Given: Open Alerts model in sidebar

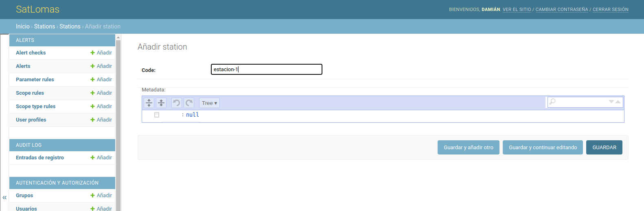Looking at the screenshot, I should [23, 66].
